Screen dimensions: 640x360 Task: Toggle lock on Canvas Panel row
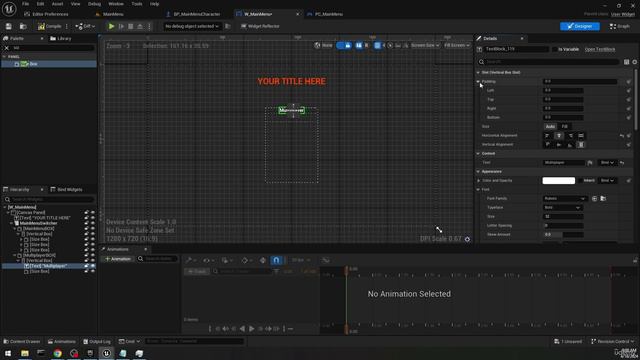point(86,213)
